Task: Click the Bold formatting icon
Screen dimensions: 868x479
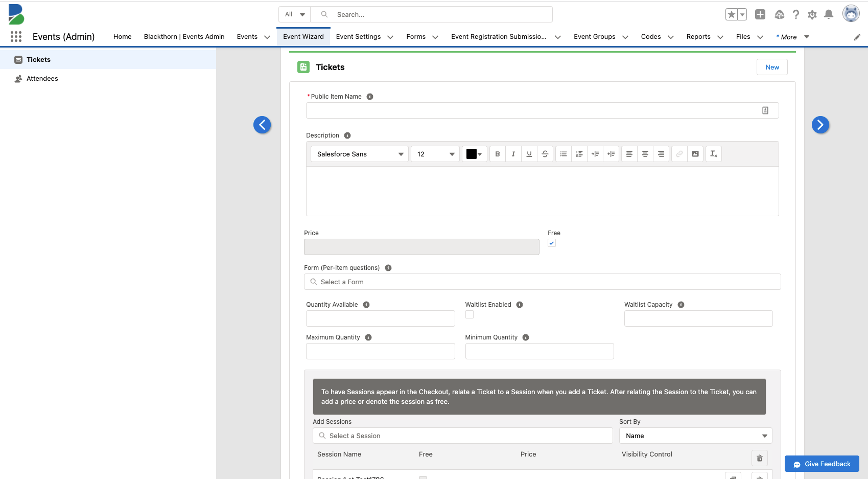Action: point(497,154)
